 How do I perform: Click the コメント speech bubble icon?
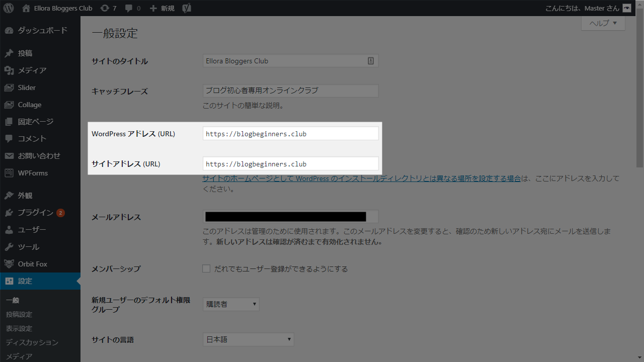(x=9, y=139)
